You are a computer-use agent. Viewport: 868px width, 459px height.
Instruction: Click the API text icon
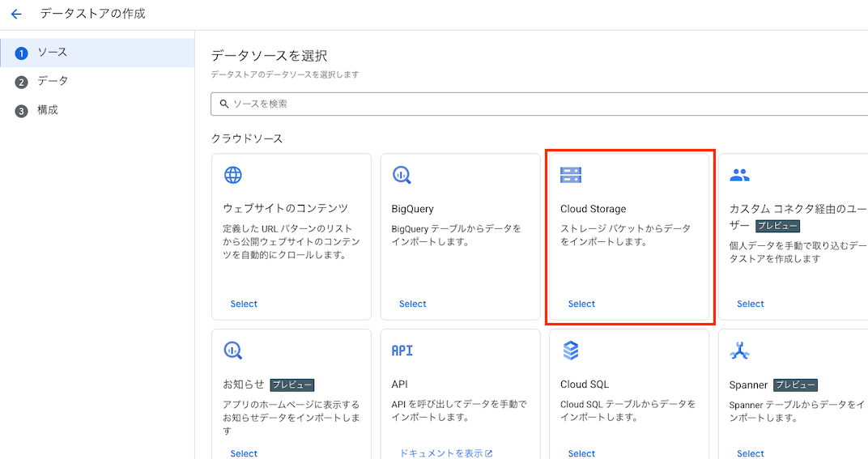(x=402, y=351)
